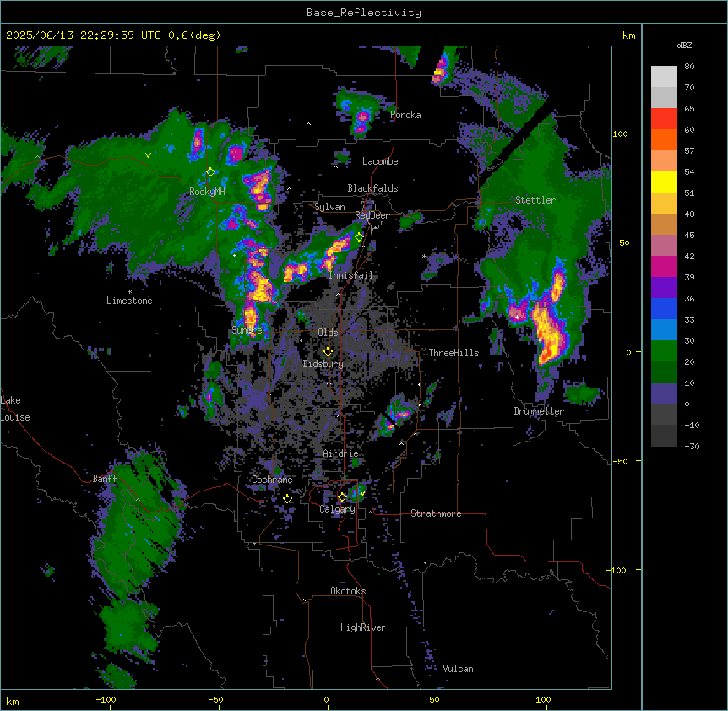Click the yellow marker above Didsbury
728x711 pixels.
[x=328, y=351]
